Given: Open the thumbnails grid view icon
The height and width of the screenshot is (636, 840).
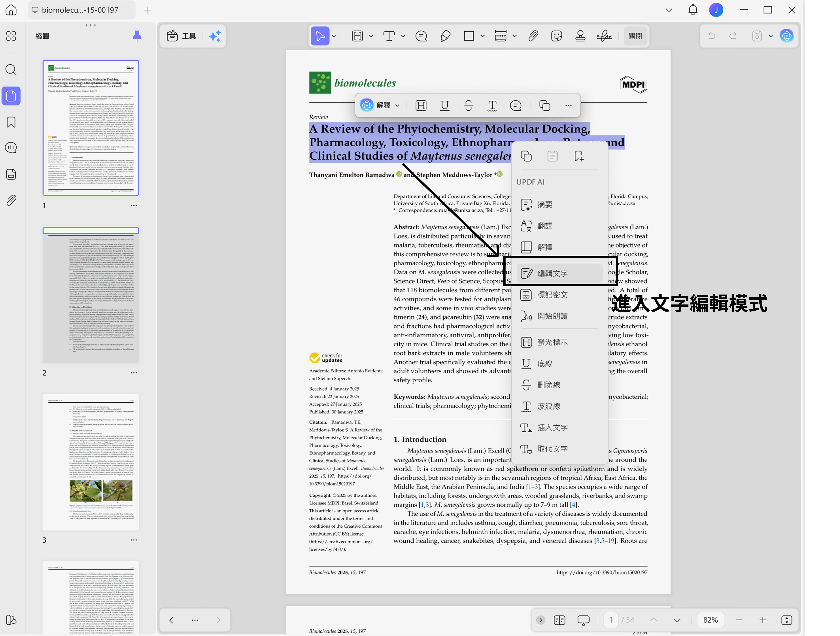Looking at the screenshot, I should 11,36.
